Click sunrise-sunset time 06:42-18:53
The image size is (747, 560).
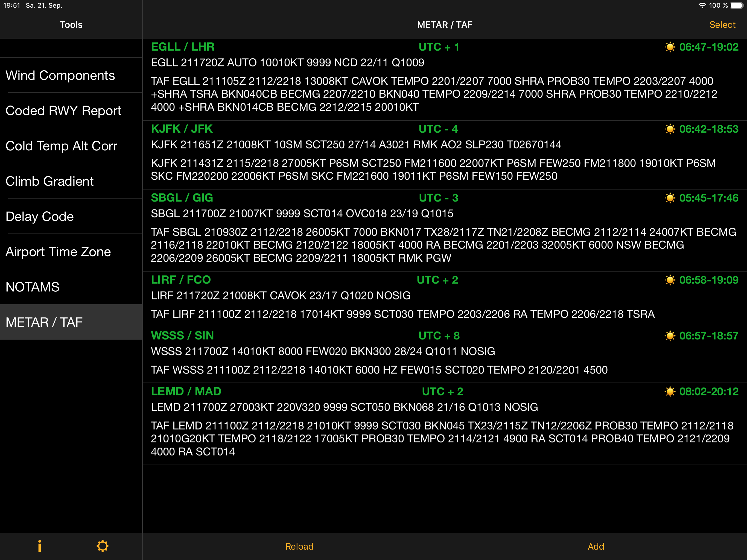[709, 129]
